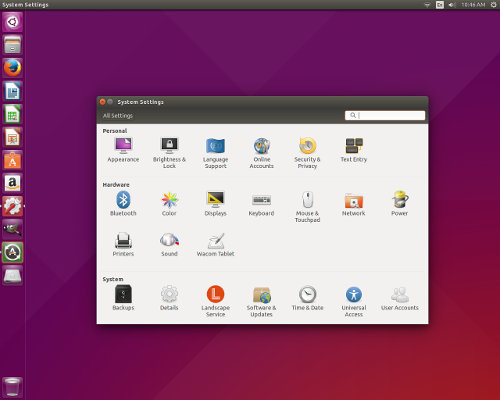Open the Trash in launcher
The height and width of the screenshot is (400, 500).
[13, 387]
